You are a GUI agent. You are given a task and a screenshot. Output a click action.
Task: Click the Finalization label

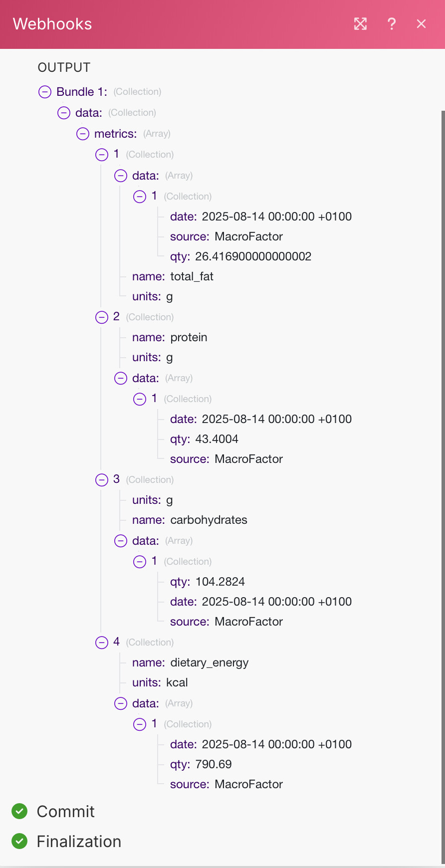click(x=79, y=842)
